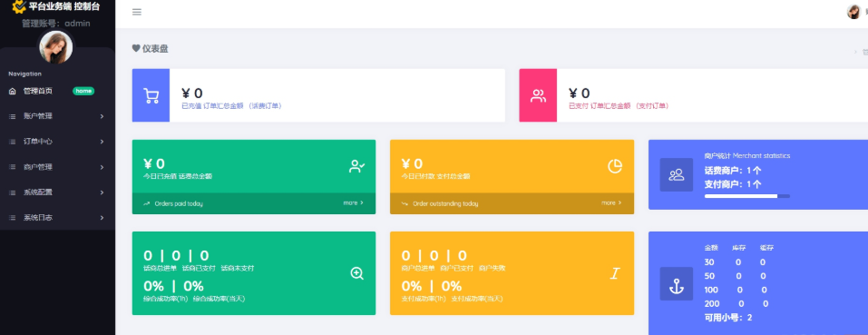Click the list icon beside 系统日志
868x335 pixels.
point(12,218)
